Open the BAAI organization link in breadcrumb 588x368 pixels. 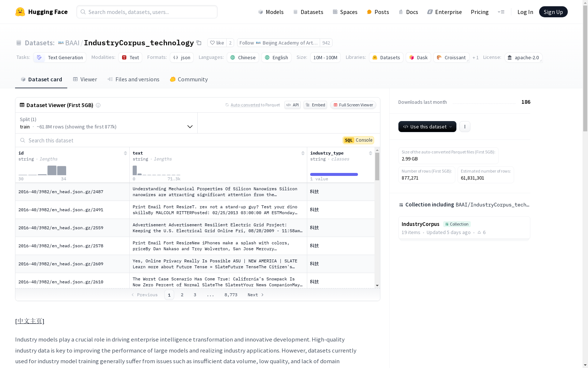(x=72, y=43)
